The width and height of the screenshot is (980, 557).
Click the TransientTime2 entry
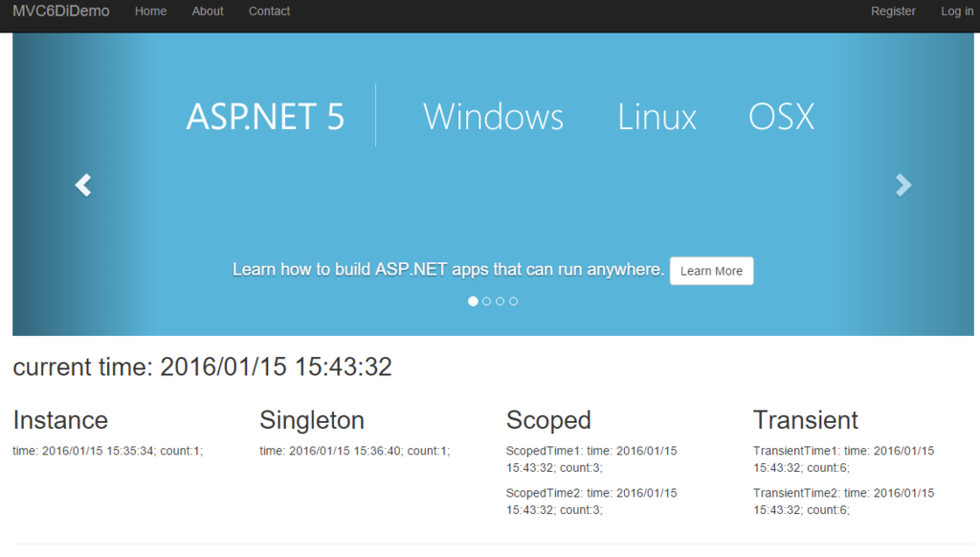(844, 501)
